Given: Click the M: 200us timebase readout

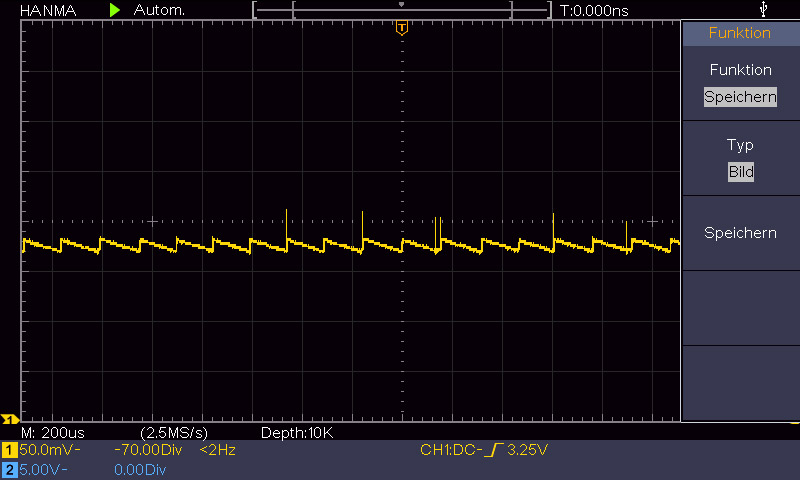Looking at the screenshot, I should [x=52, y=433].
